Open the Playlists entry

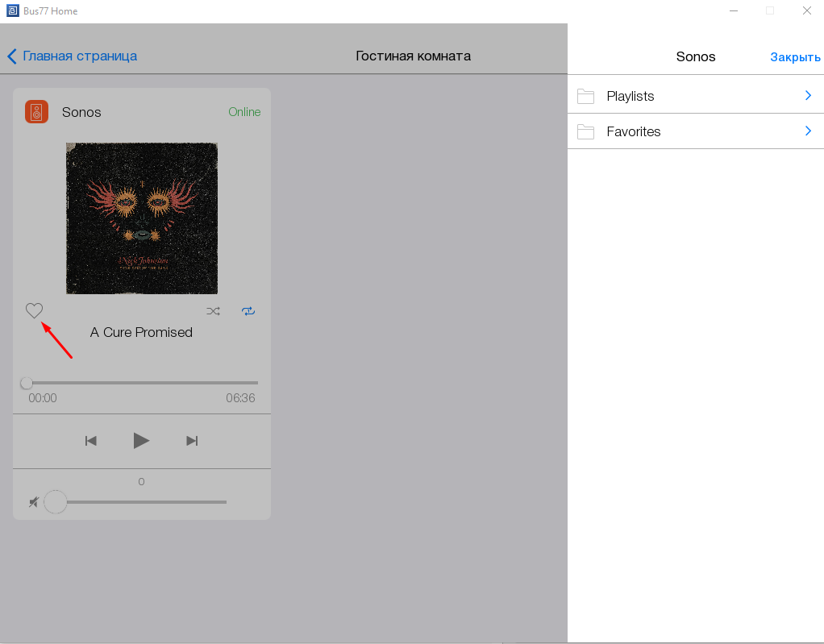(x=630, y=96)
